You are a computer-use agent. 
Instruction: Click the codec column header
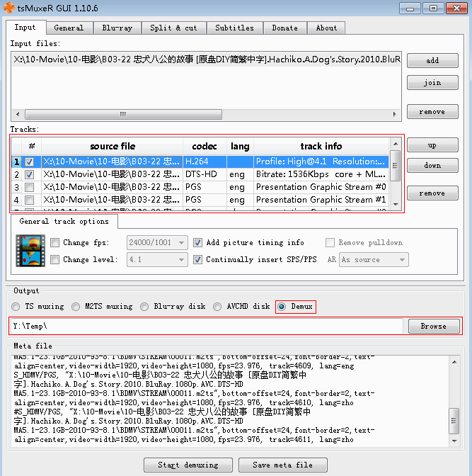(x=205, y=147)
